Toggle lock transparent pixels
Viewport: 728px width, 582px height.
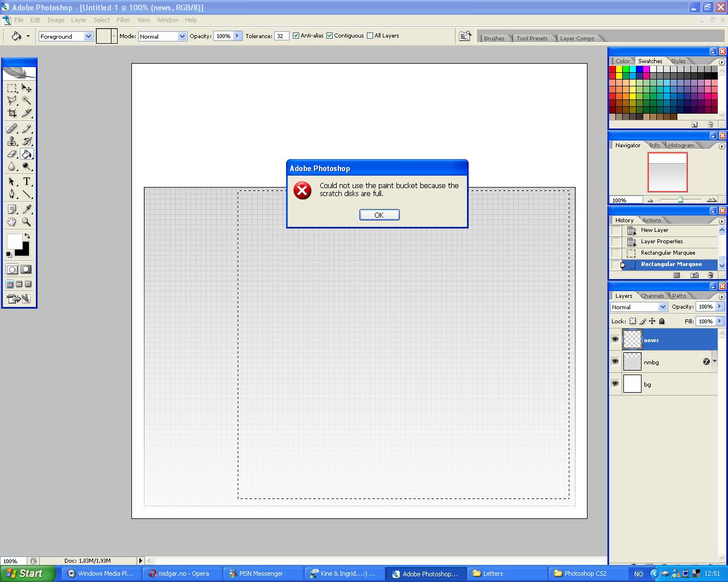[x=632, y=321]
